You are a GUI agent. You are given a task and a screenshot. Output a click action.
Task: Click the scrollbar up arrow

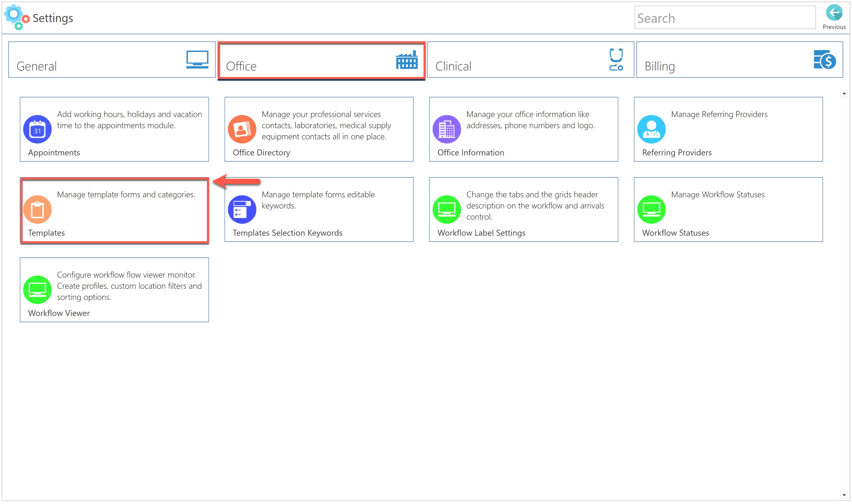(x=844, y=93)
